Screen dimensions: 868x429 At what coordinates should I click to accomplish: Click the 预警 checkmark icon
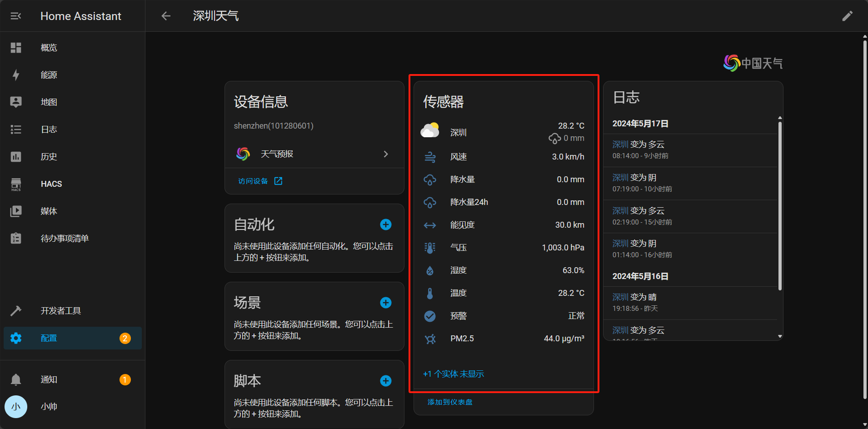point(430,316)
